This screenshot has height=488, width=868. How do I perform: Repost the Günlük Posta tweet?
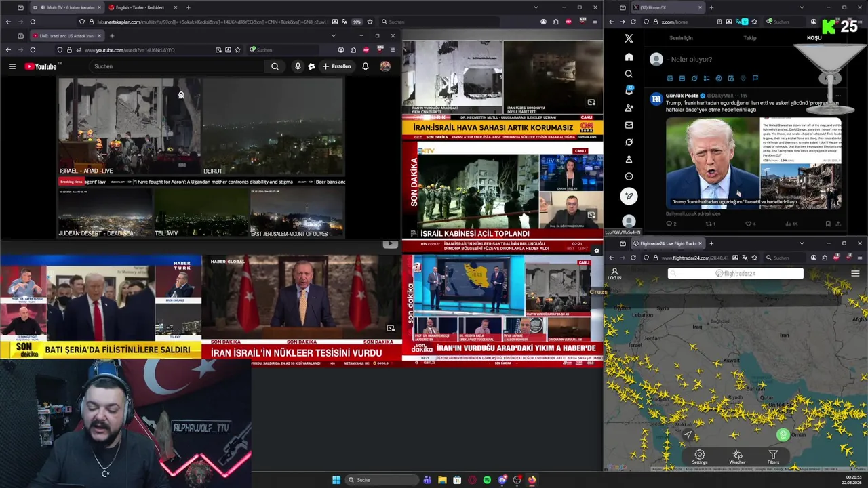tap(710, 224)
